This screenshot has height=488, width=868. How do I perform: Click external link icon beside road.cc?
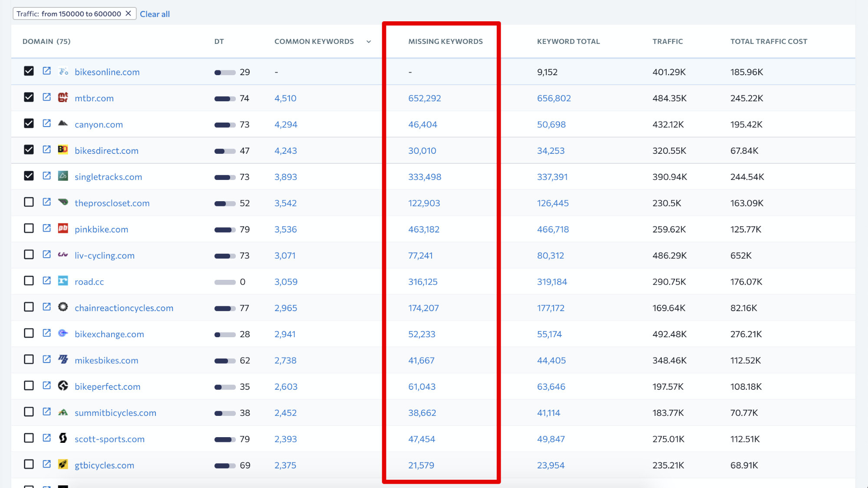pyautogui.click(x=46, y=281)
